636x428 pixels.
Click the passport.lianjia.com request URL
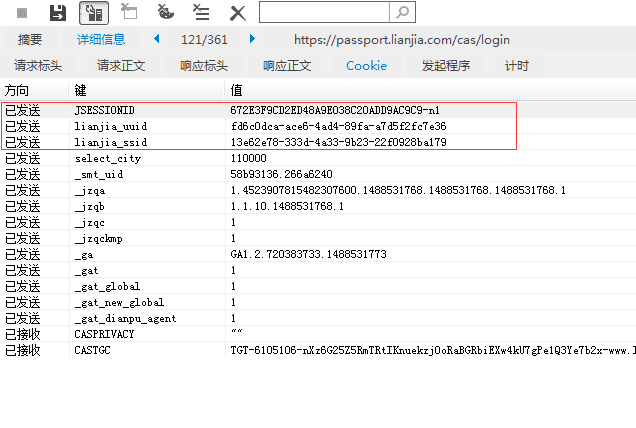402,40
